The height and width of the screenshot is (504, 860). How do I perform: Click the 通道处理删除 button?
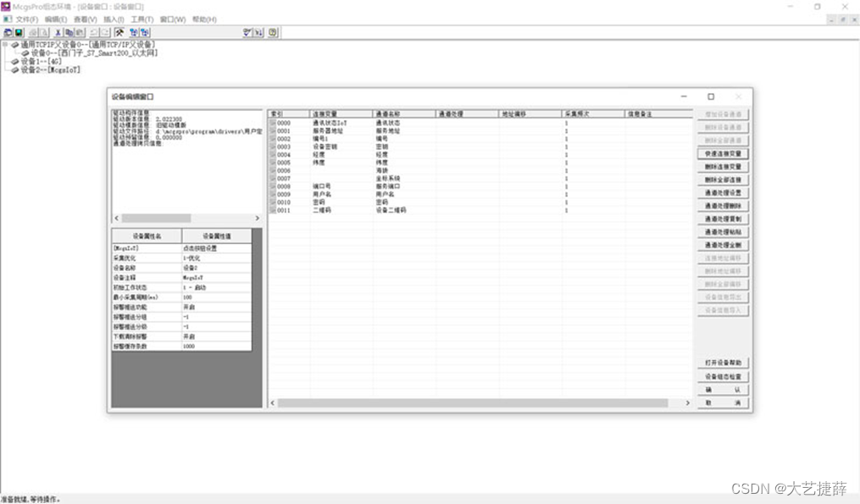click(x=723, y=206)
